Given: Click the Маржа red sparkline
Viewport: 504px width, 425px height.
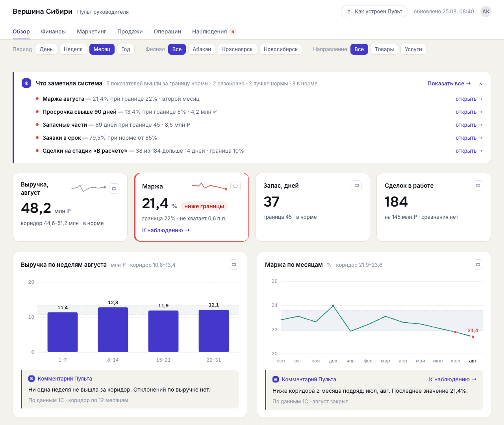Looking at the screenshot, I should 209,186.
